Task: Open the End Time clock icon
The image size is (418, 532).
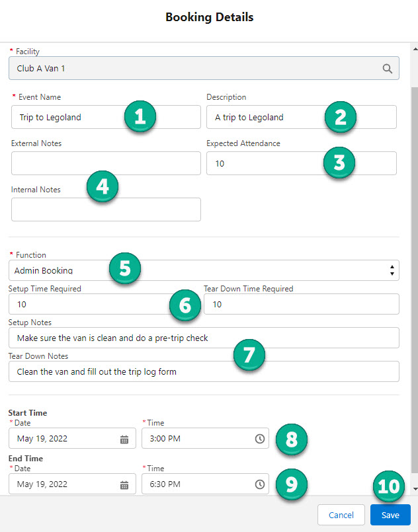Action: [x=259, y=484]
